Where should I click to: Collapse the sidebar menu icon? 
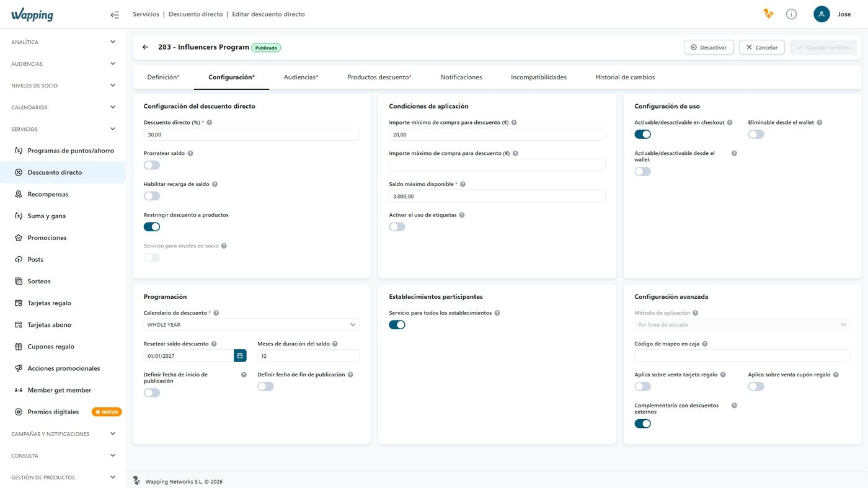[115, 14]
